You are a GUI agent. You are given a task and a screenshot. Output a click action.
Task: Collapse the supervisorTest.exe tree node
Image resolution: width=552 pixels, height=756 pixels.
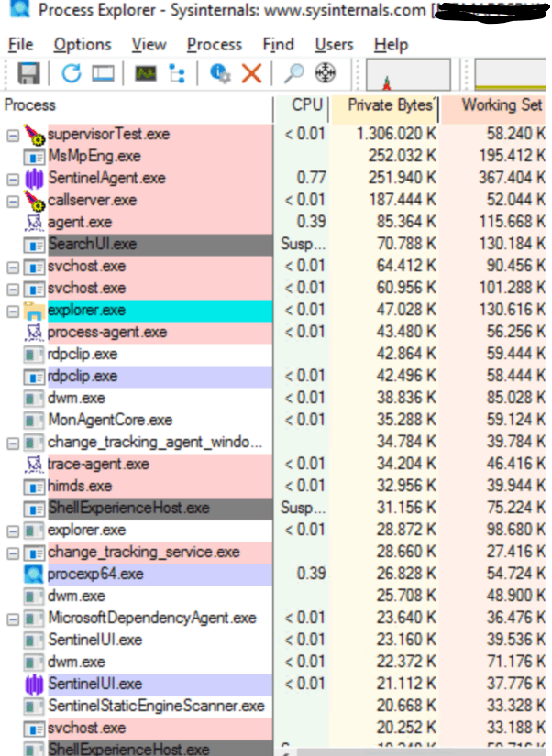click(13, 136)
